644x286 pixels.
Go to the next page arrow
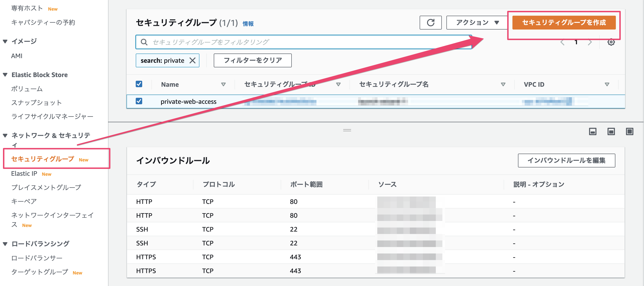coord(590,42)
